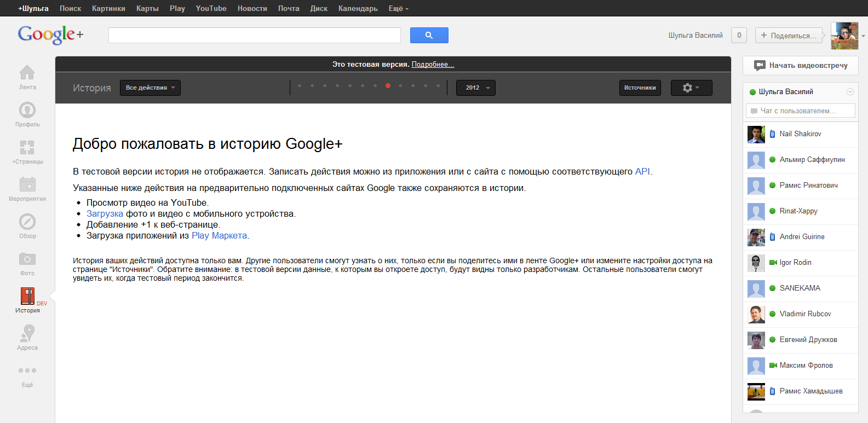868x423 pixels.
Task: Click the Поделиться share button
Action: click(789, 35)
